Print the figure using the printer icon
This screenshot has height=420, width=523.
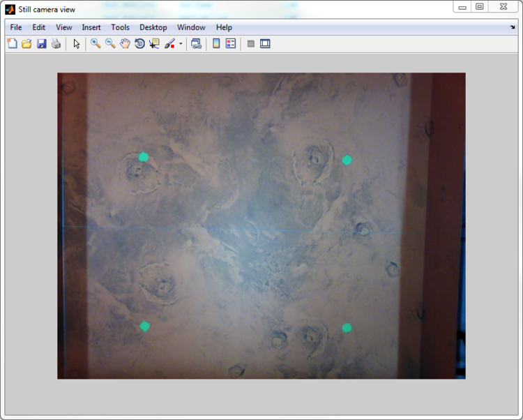56,44
